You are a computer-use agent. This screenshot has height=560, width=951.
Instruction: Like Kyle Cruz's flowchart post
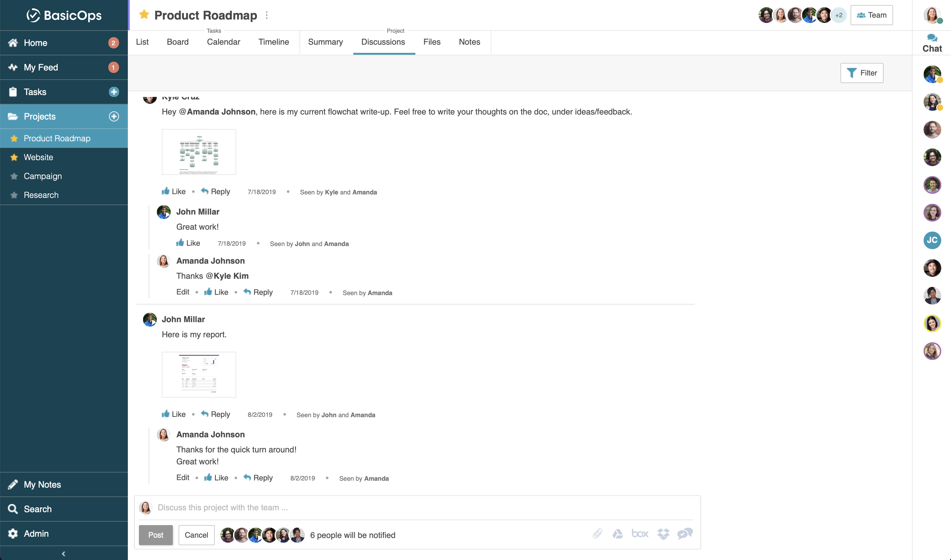174,191
